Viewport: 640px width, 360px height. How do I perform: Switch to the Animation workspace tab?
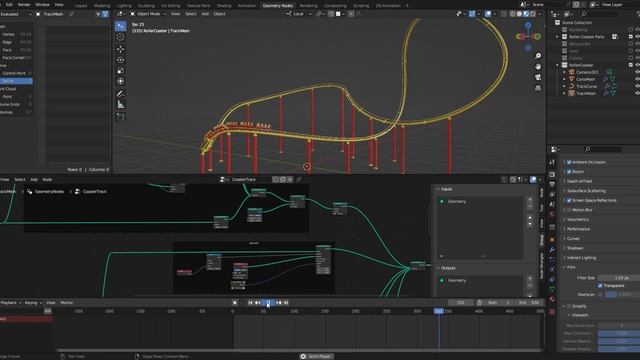[x=247, y=6]
